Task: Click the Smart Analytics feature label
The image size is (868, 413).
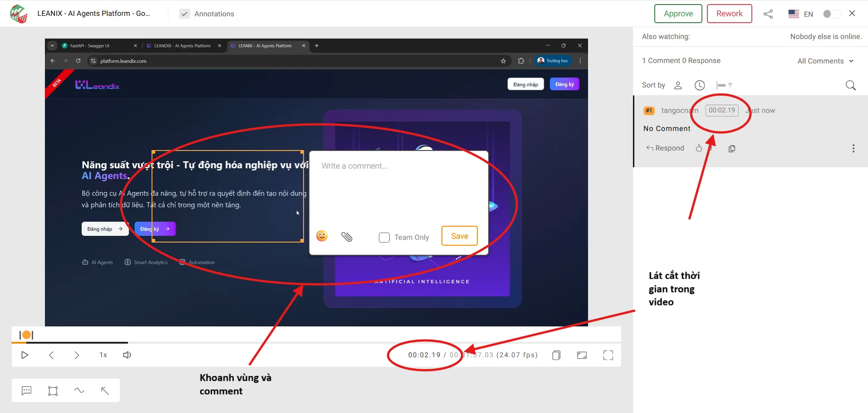Action: pyautogui.click(x=146, y=262)
